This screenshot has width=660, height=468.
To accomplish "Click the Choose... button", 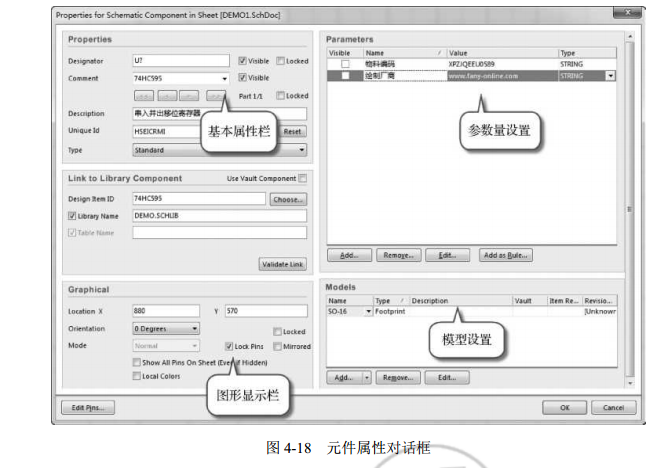I will (288, 199).
